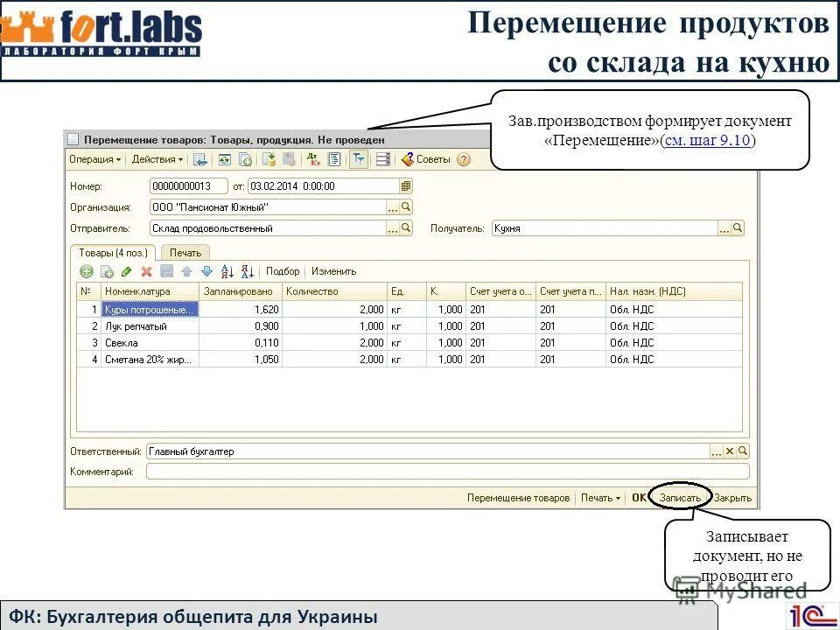Add a new row with green plus icon

point(87,271)
